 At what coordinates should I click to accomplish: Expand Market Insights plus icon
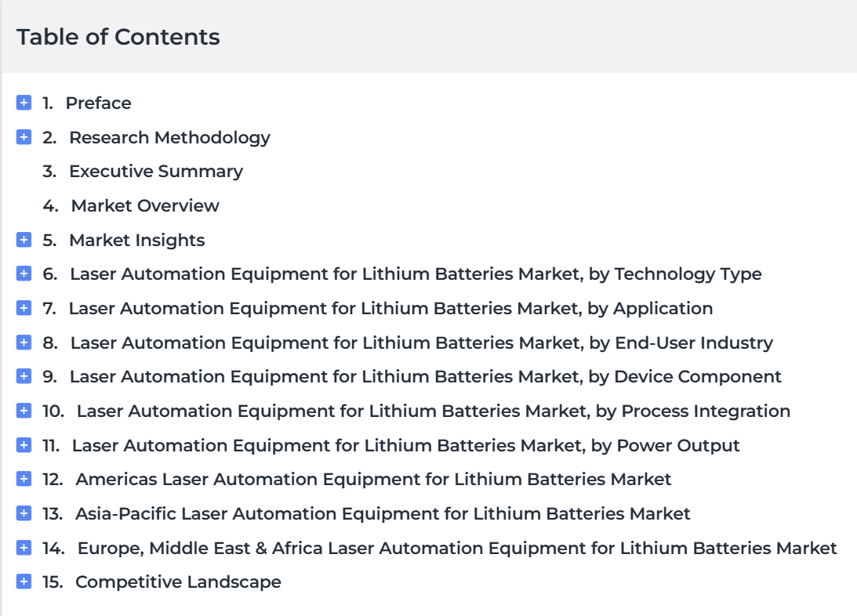[x=24, y=239]
